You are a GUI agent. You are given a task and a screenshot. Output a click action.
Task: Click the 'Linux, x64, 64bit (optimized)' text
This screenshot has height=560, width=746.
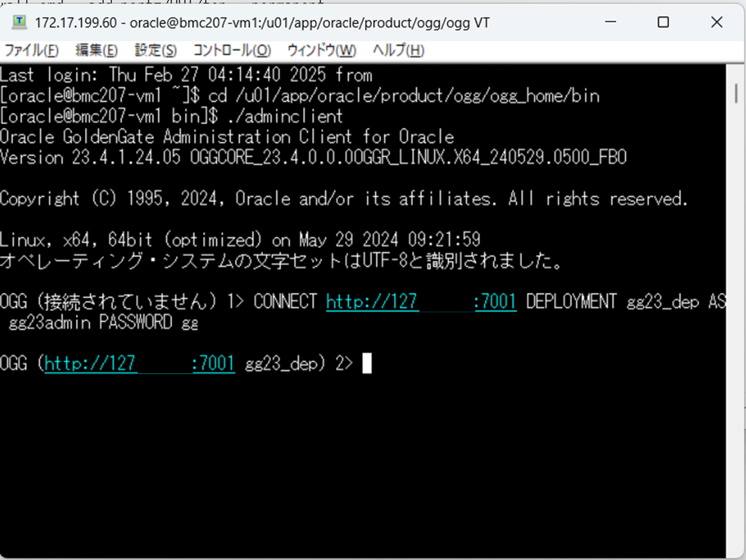(x=131, y=240)
